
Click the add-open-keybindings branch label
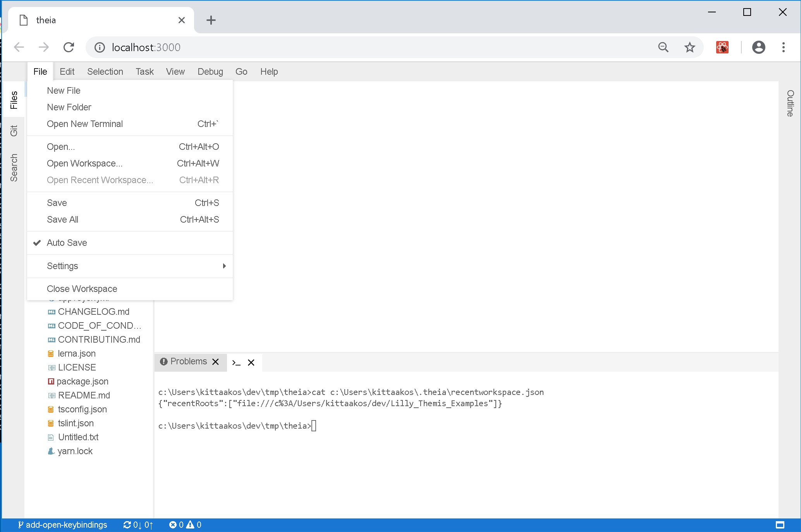click(x=66, y=525)
